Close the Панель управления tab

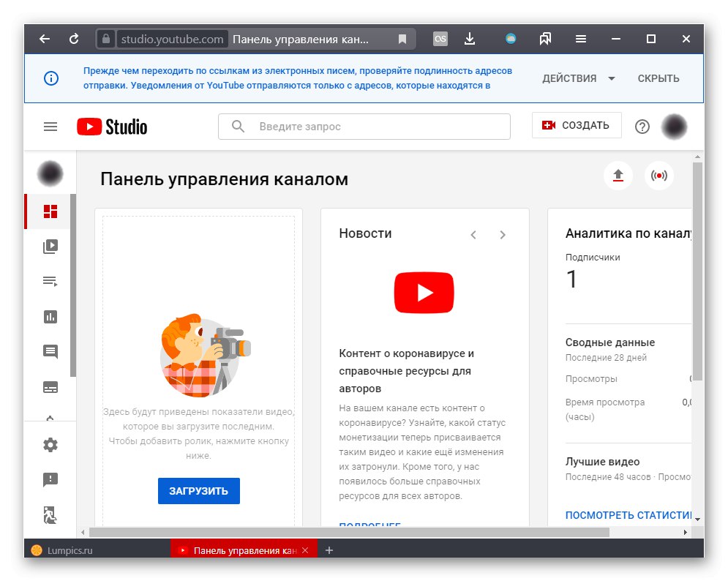[305, 550]
